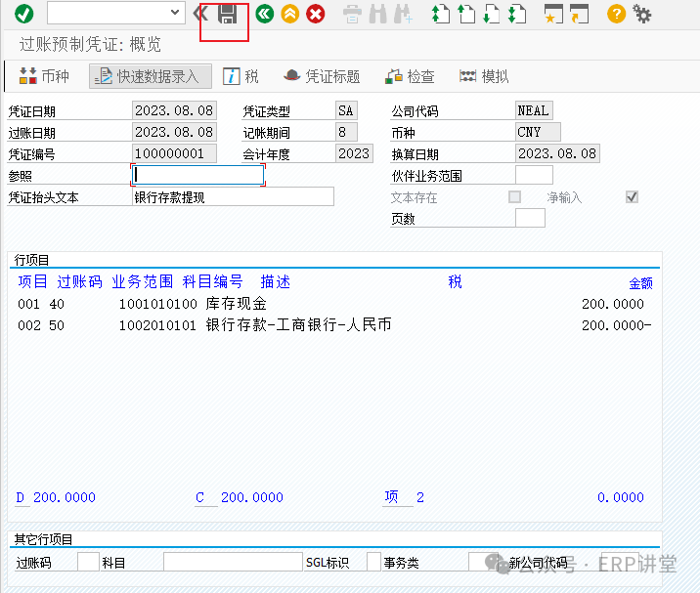Click the 模拟 simulate button

click(484, 76)
